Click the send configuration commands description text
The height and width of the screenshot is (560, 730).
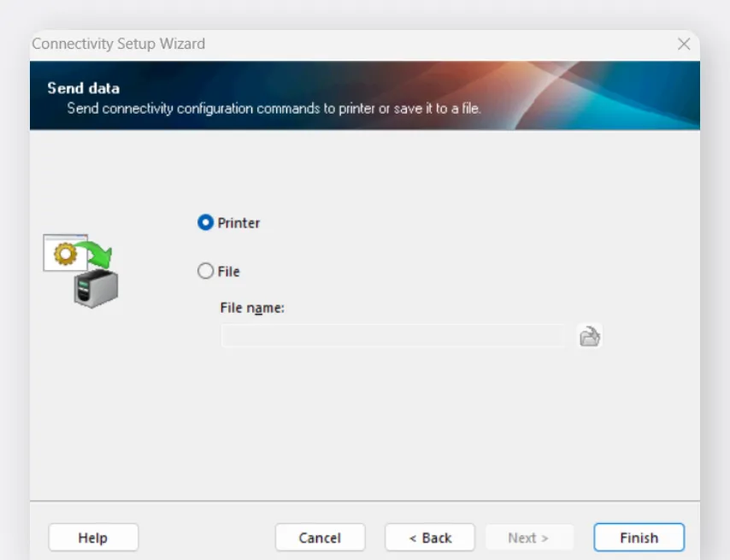point(274,109)
